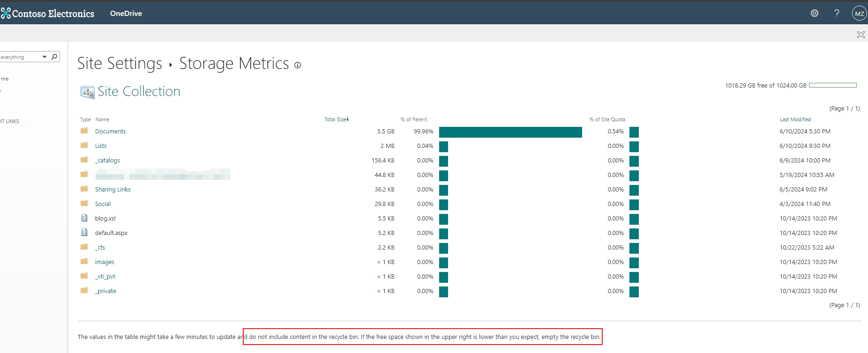Click the Storage Metrics info icon
868x353 pixels.
tap(298, 65)
